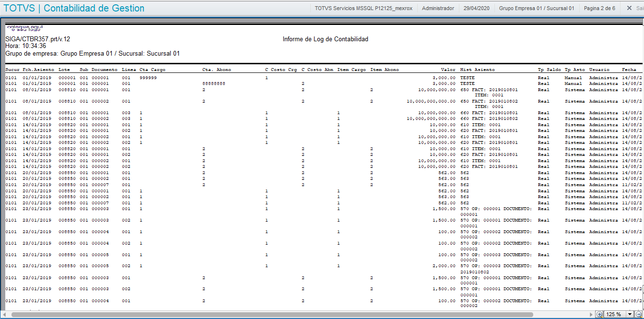Click the C Costo Crg column header

click(281, 70)
